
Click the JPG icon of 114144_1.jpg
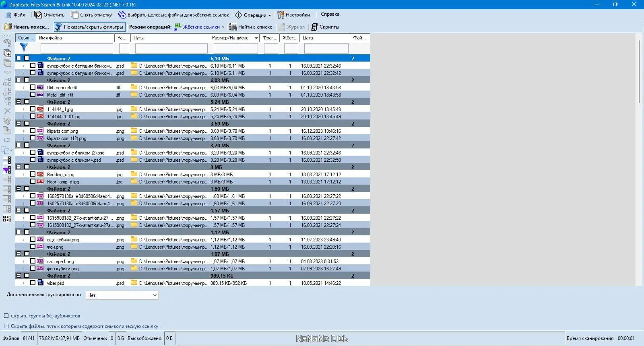40,109
